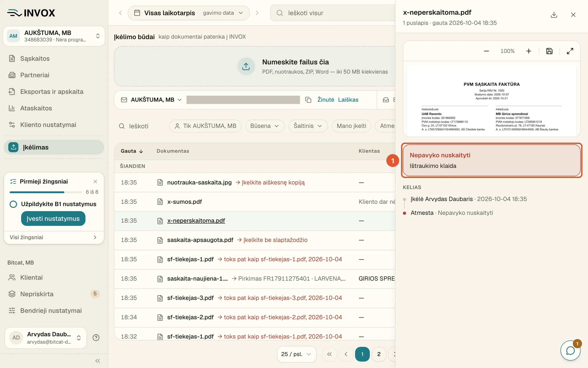Expand the Būsena filter dropdown

click(x=265, y=126)
